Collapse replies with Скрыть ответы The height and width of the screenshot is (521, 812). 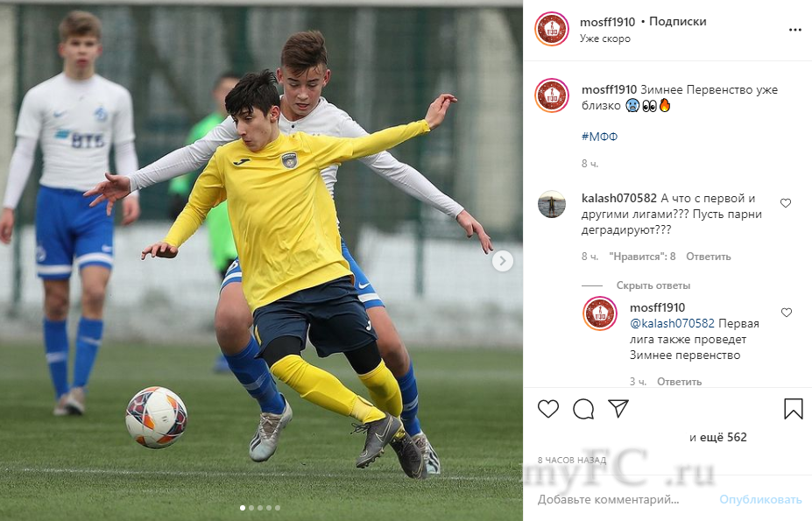point(653,285)
